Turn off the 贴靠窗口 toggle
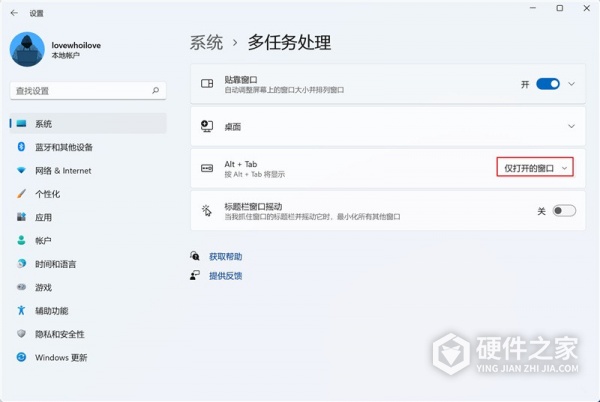 (548, 84)
